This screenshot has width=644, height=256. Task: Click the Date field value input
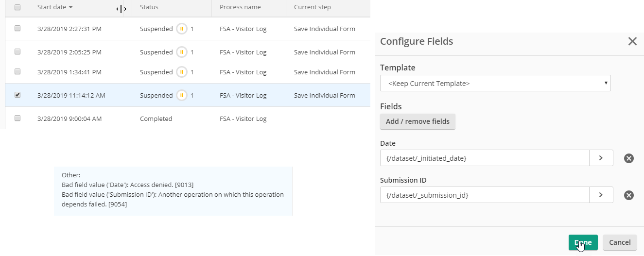pyautogui.click(x=484, y=158)
